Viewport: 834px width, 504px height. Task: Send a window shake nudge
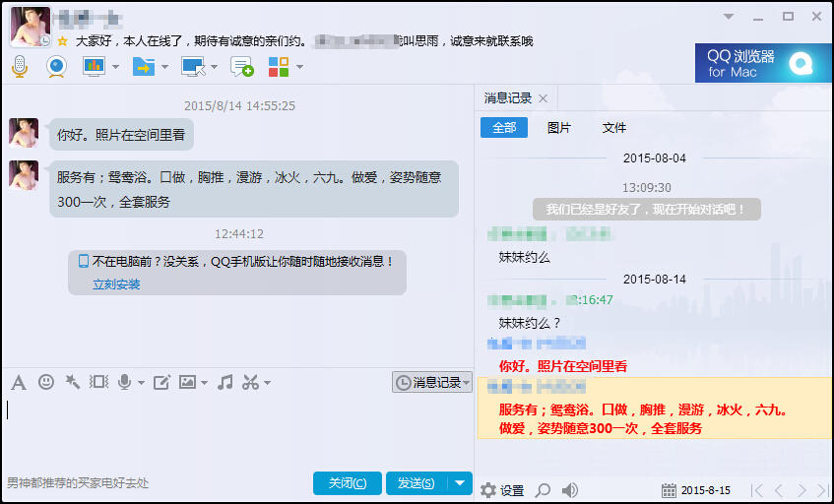98,381
